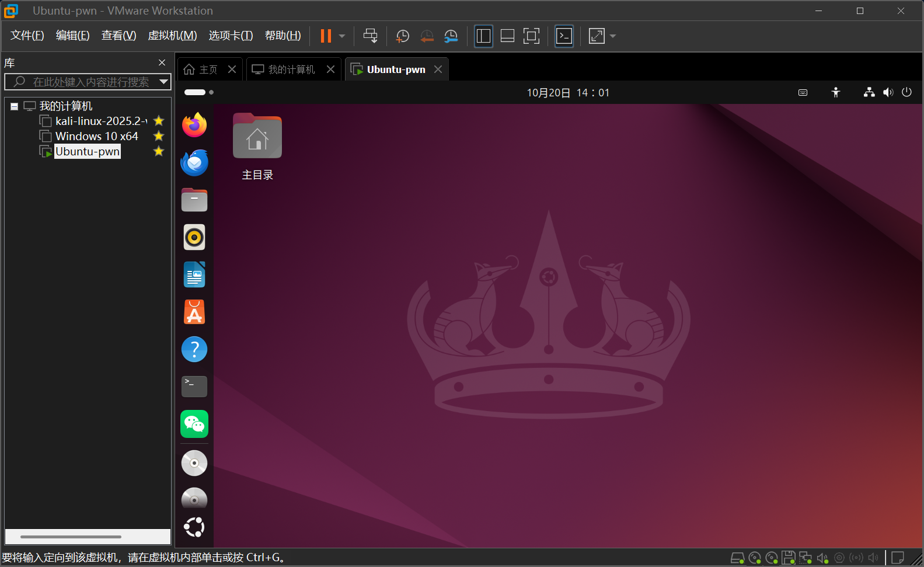The image size is (924, 567).
Task: Click the library horizontal scrollbar
Action: [71, 537]
